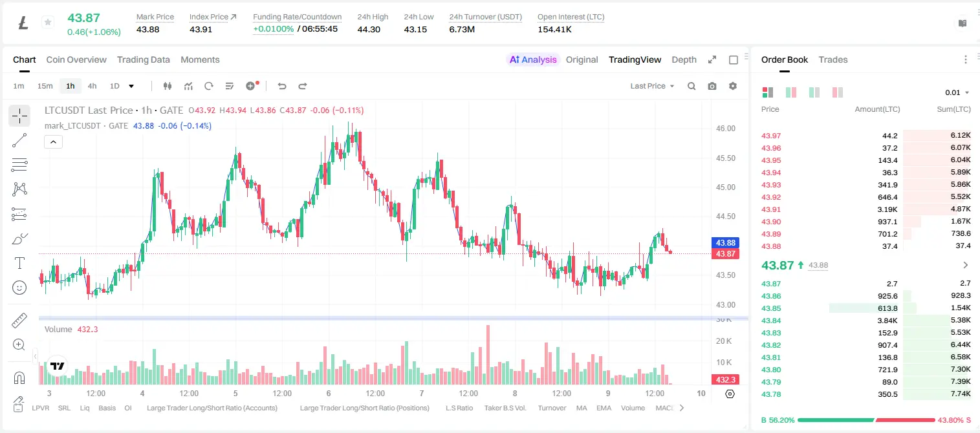Select the Fibonacci retracement tool
This screenshot has height=433, width=980.
[19, 165]
